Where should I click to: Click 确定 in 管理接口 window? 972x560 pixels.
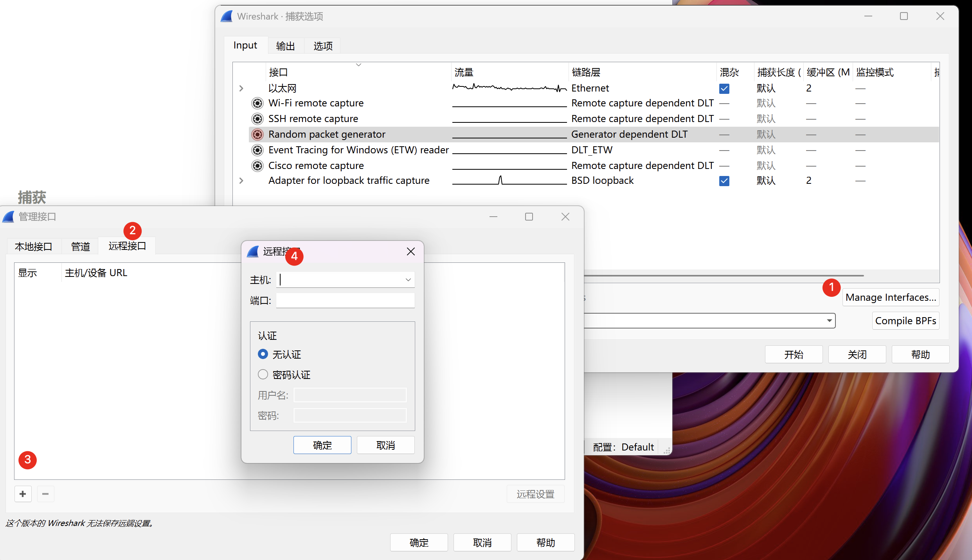pos(419,542)
